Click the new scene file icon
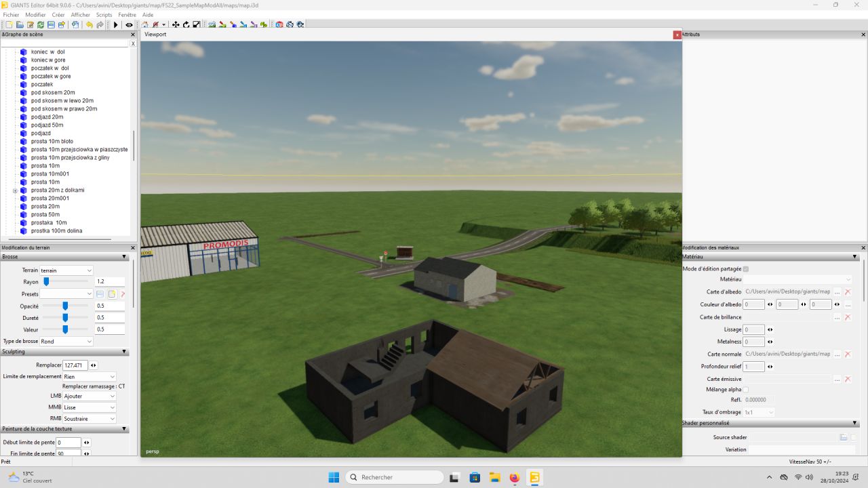Viewport: 868px width, 488px height. point(9,25)
